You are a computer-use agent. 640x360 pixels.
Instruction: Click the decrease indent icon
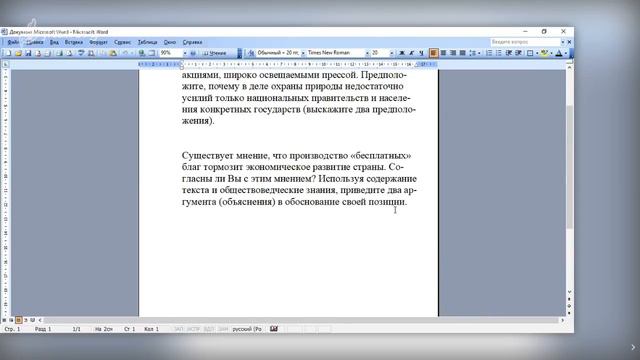pyautogui.click(x=509, y=53)
